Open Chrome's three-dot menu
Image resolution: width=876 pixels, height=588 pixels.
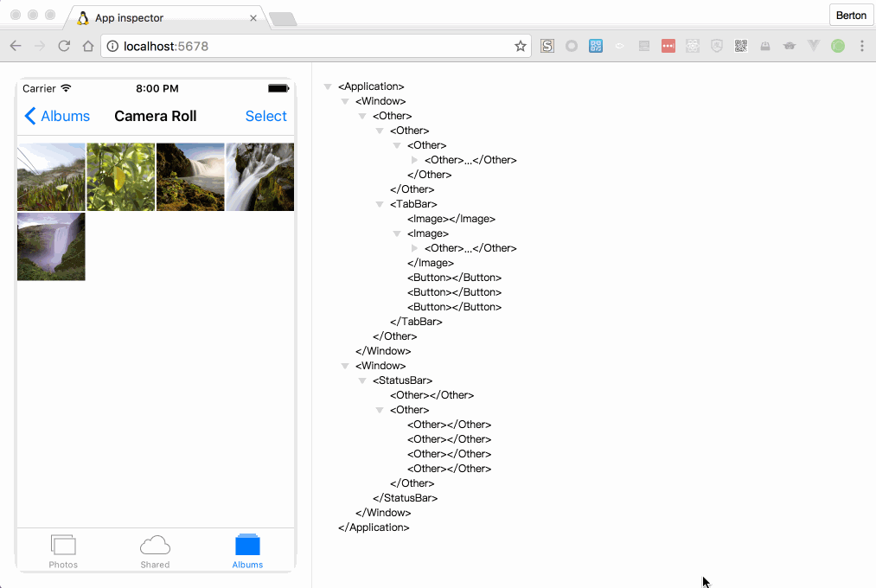tap(862, 46)
